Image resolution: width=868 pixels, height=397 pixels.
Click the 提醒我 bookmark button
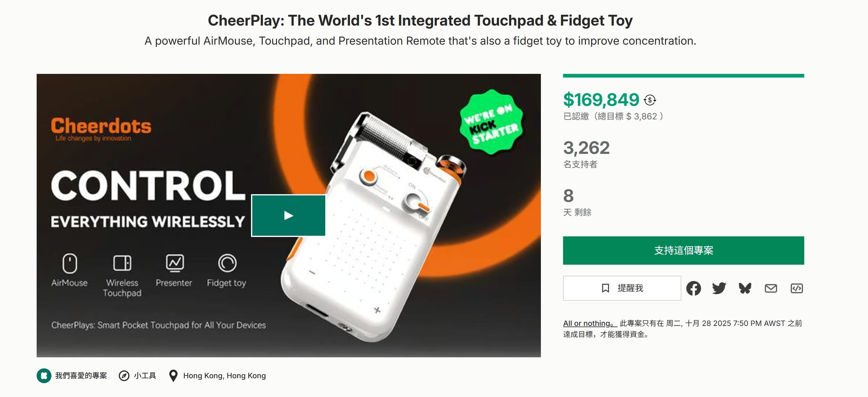[622, 288]
